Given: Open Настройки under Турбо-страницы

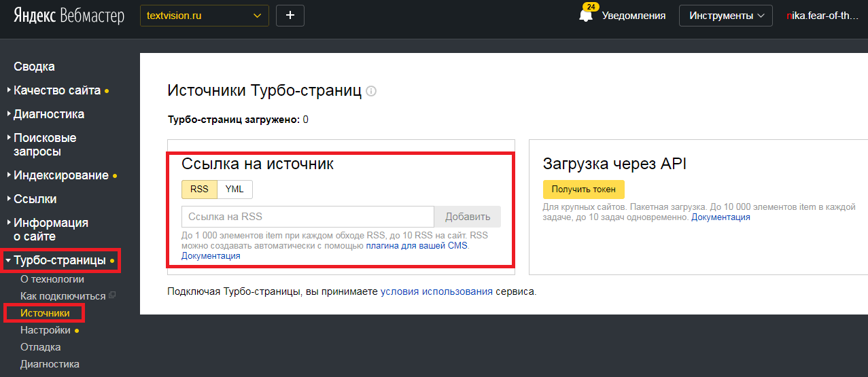Looking at the screenshot, I should click(46, 330).
